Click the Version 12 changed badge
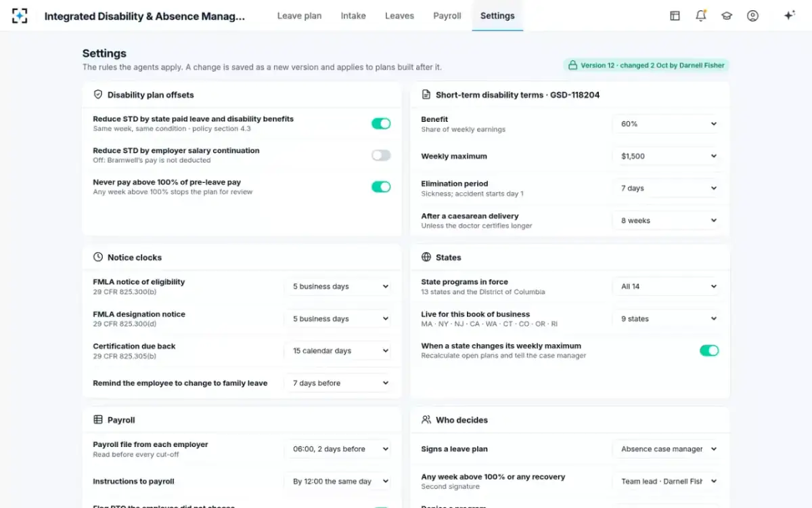The height and width of the screenshot is (508, 812). click(x=646, y=66)
